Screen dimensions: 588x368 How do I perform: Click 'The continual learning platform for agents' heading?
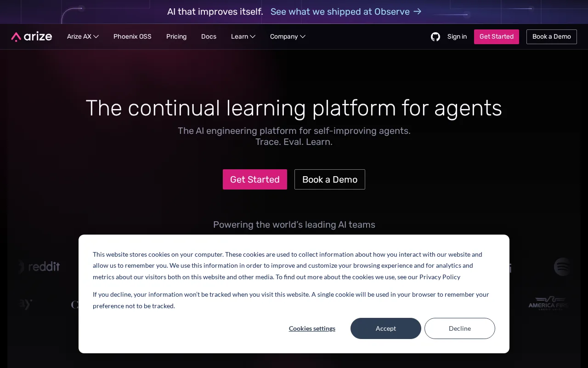click(x=294, y=108)
